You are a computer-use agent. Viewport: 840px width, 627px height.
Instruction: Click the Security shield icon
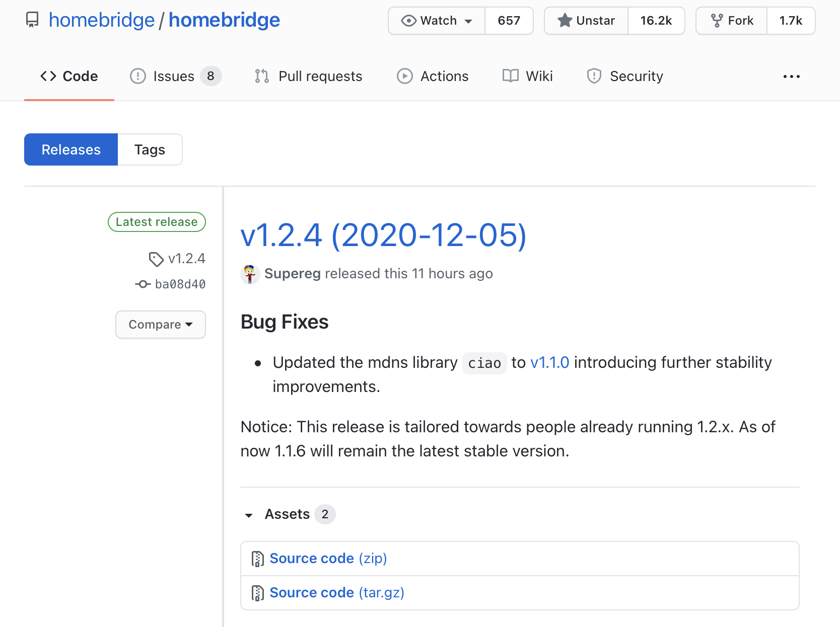click(594, 76)
